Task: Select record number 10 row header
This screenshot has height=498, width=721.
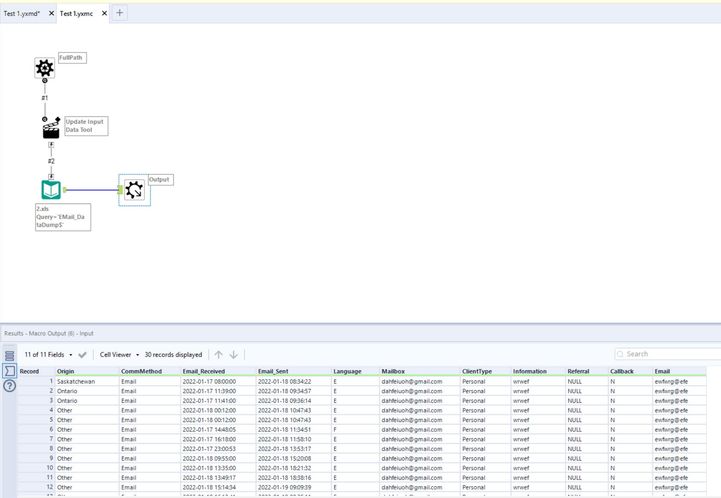Action: pyautogui.click(x=36, y=468)
